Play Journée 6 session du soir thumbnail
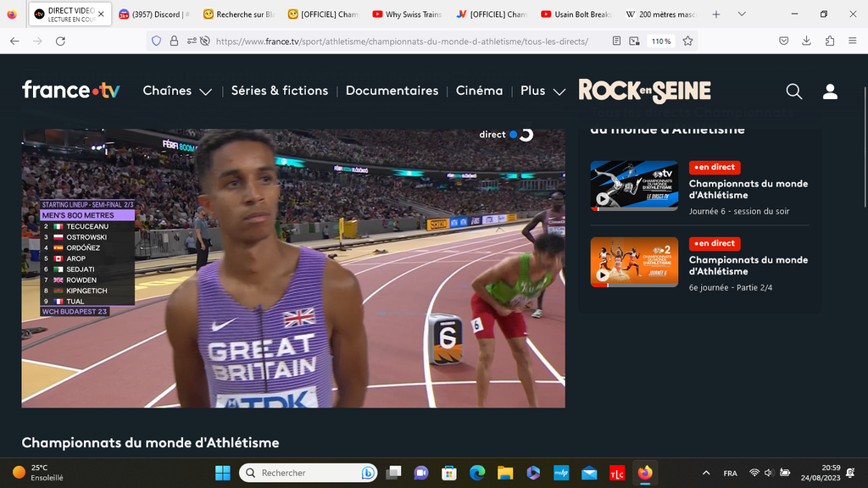The height and width of the screenshot is (488, 868). [634, 186]
